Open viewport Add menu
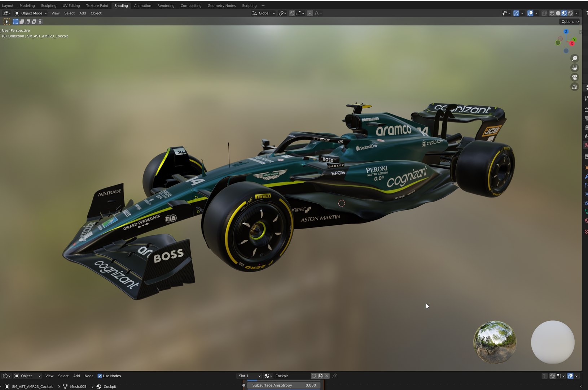Screen dimensions: 588x390 [83, 13]
